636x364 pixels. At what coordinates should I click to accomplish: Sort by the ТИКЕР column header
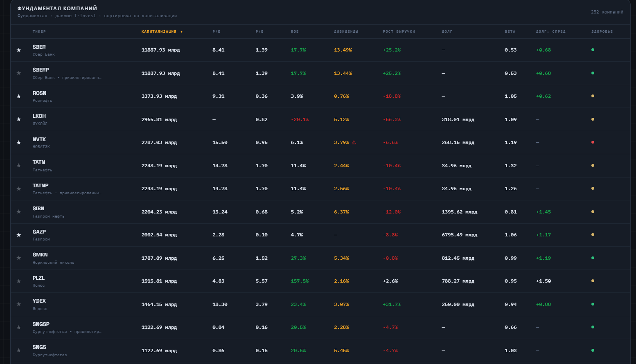point(39,31)
